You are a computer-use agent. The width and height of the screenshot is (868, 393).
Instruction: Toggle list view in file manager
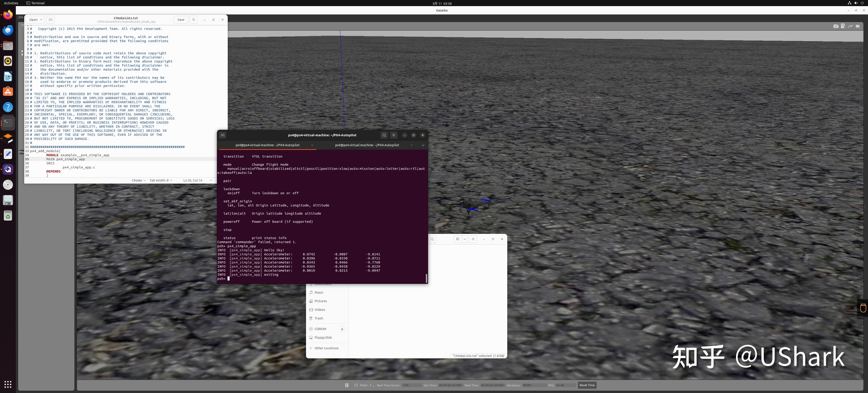[458, 239]
